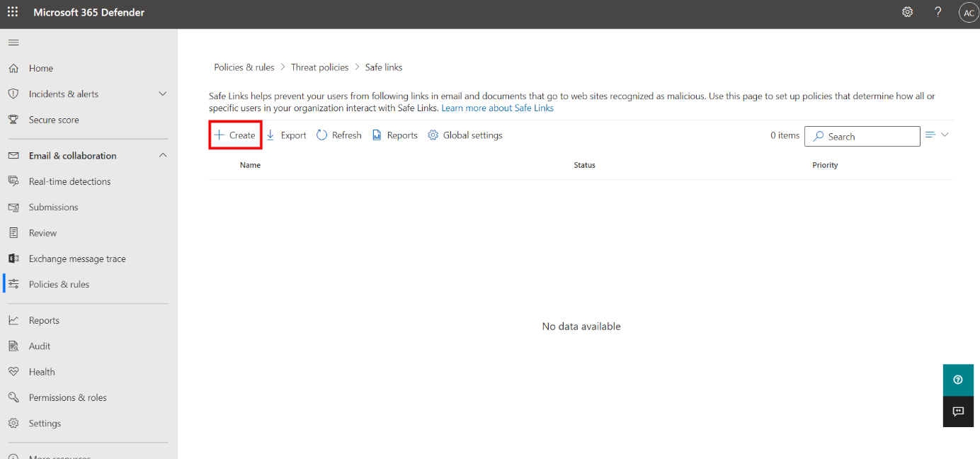Open the feedback chat panel at bottom right
This screenshot has width=980, height=459.
[x=958, y=412]
